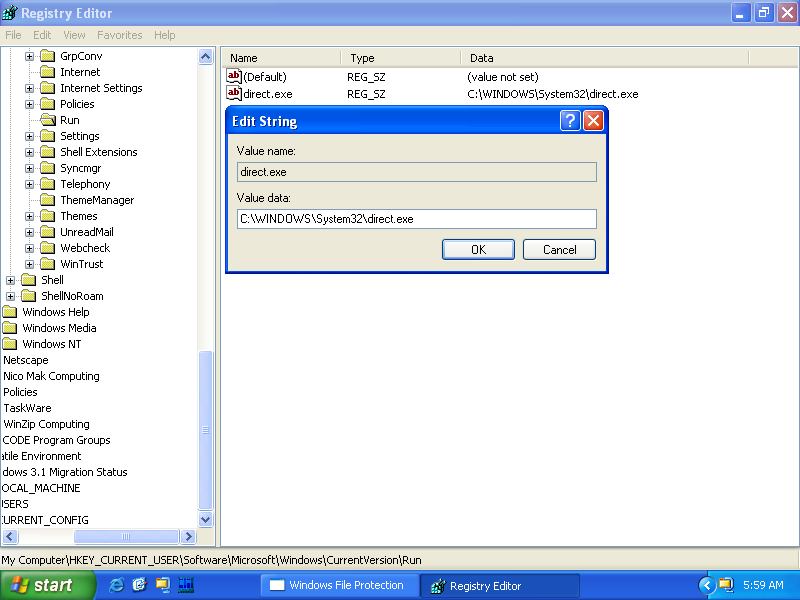The height and width of the screenshot is (600, 800).
Task: Click the UnreadMail folder icon
Action: (47, 232)
